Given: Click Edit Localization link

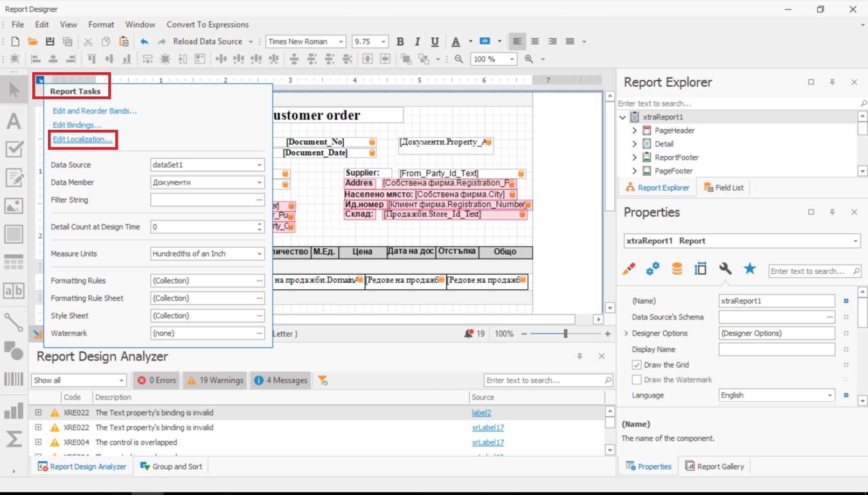Looking at the screenshot, I should (x=82, y=139).
